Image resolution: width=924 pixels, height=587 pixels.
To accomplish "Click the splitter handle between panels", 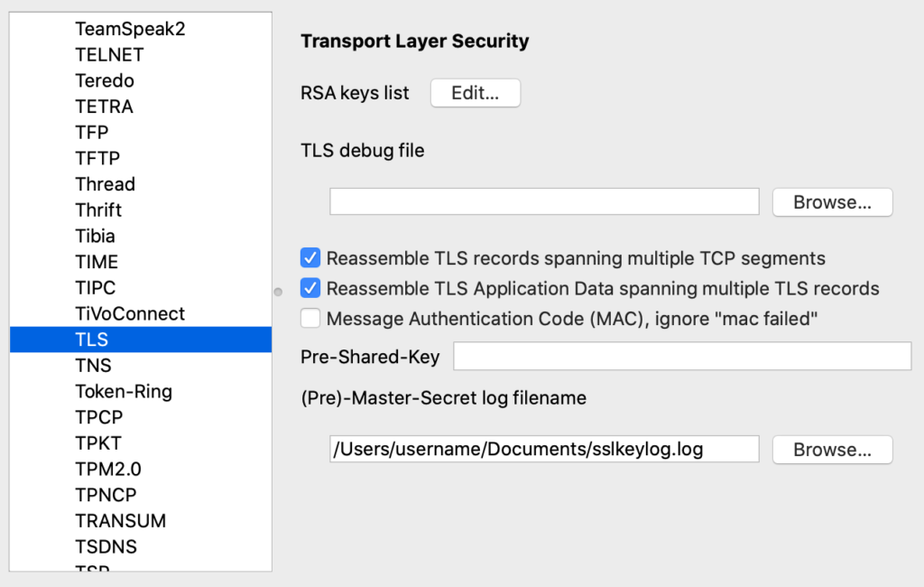I will pos(279,292).
